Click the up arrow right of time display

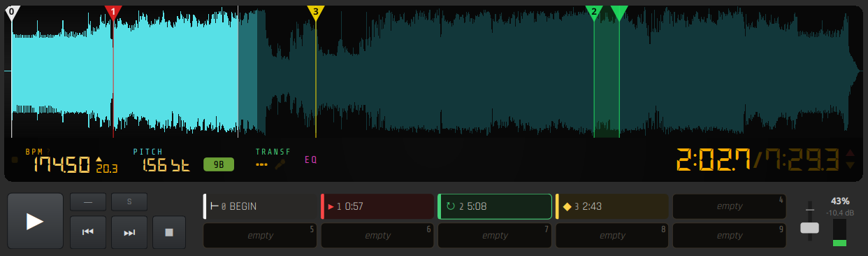pos(850,153)
